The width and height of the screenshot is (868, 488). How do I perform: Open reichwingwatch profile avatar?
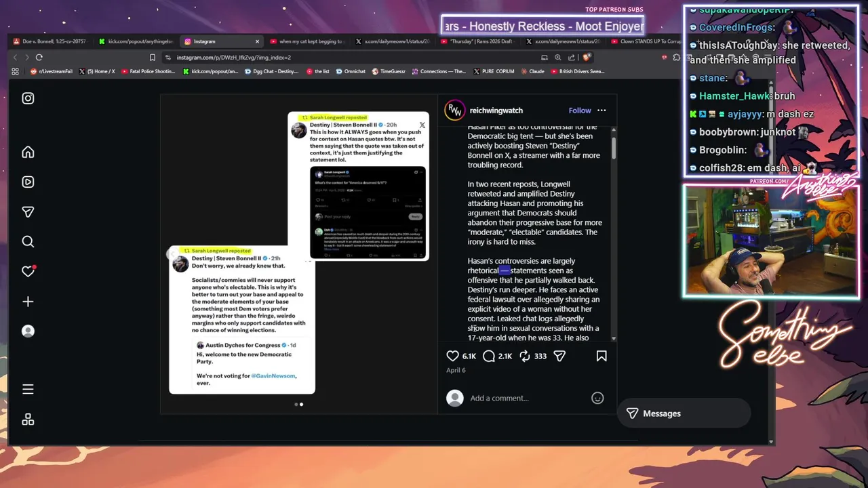[x=454, y=110]
